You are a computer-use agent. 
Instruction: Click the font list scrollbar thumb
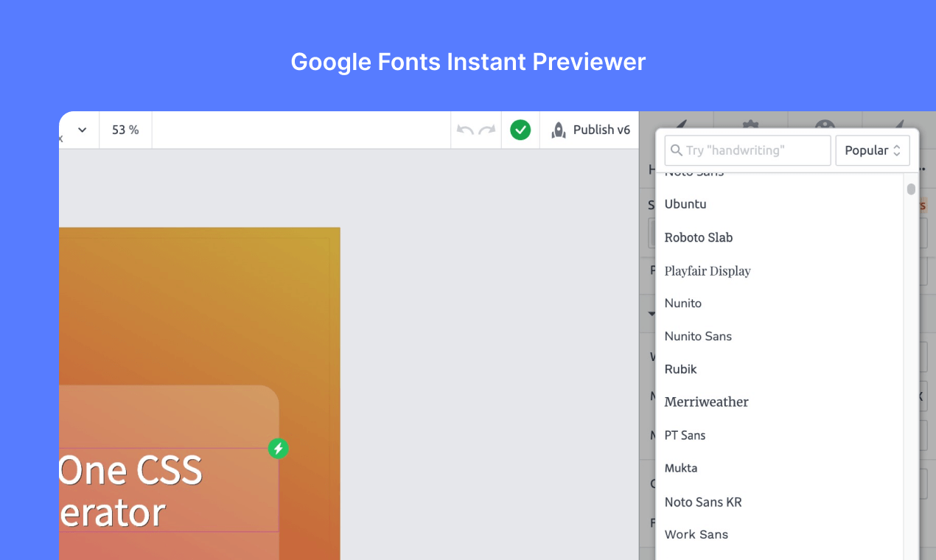911,189
